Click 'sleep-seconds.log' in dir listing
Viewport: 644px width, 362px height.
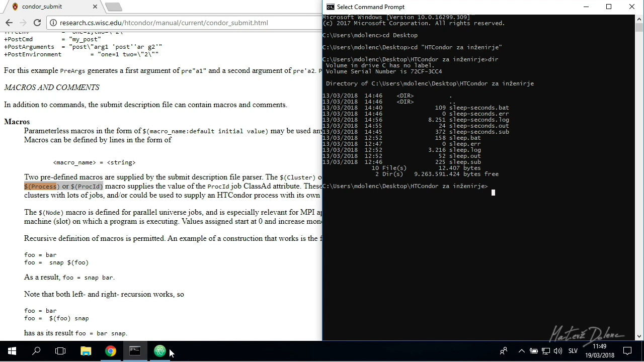coord(478,120)
